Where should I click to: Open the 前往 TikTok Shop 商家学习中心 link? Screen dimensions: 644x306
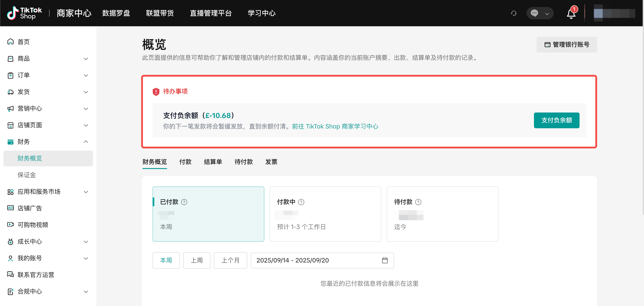(x=335, y=127)
